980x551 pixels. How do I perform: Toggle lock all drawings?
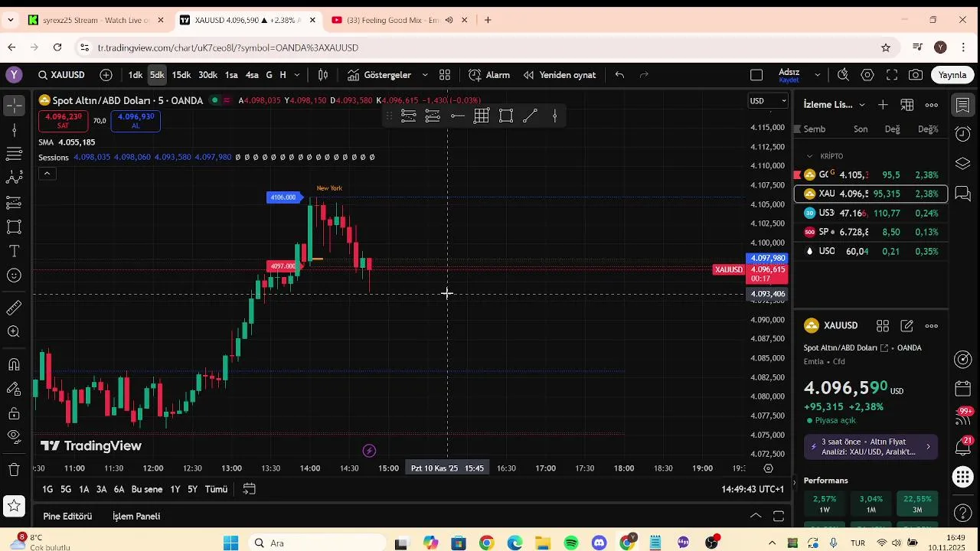click(x=14, y=413)
